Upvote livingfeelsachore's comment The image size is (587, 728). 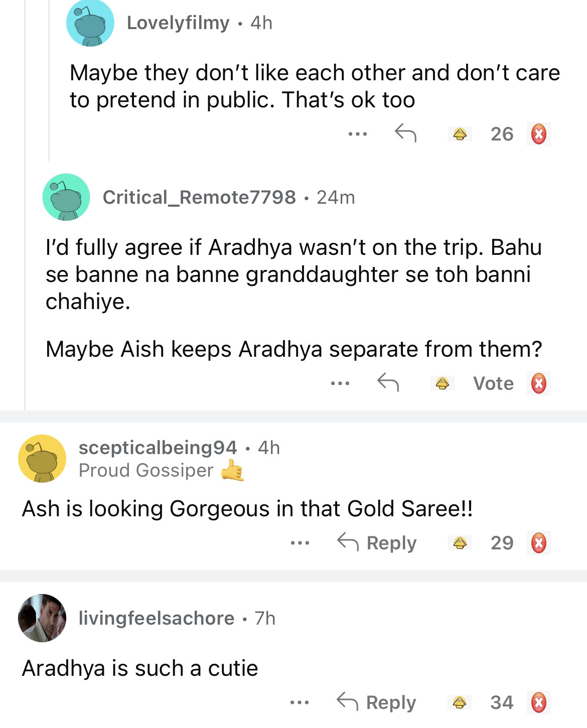click(460, 702)
